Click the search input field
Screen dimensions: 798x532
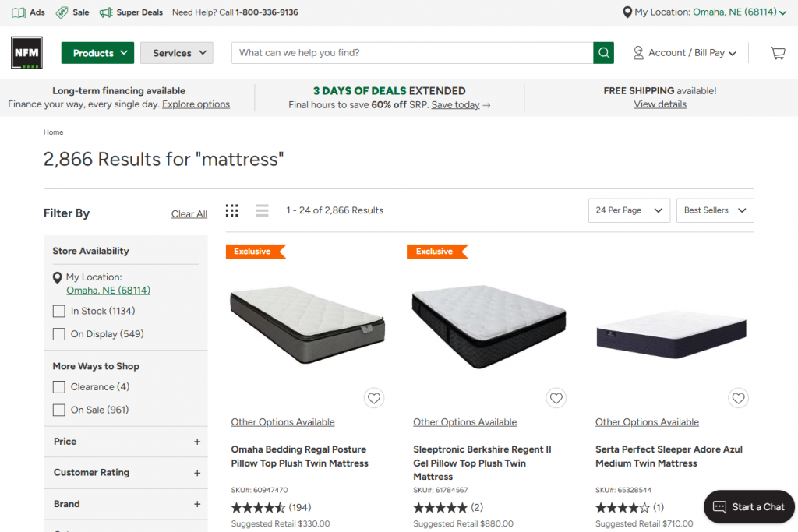click(x=412, y=53)
